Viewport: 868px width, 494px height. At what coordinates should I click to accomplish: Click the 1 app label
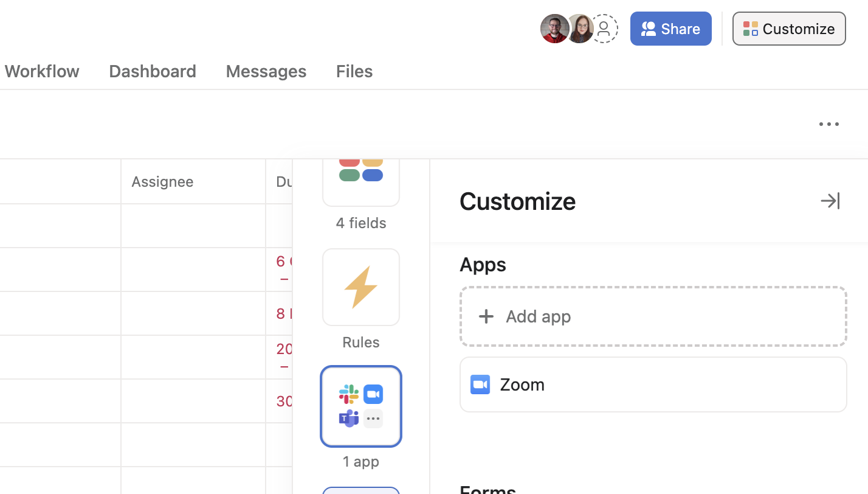361,462
